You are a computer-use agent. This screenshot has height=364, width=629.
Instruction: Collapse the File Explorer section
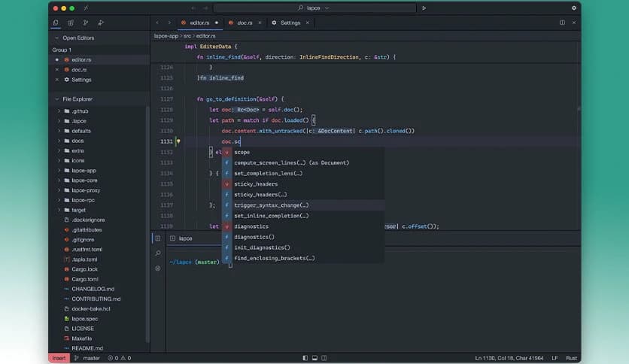(x=56, y=99)
